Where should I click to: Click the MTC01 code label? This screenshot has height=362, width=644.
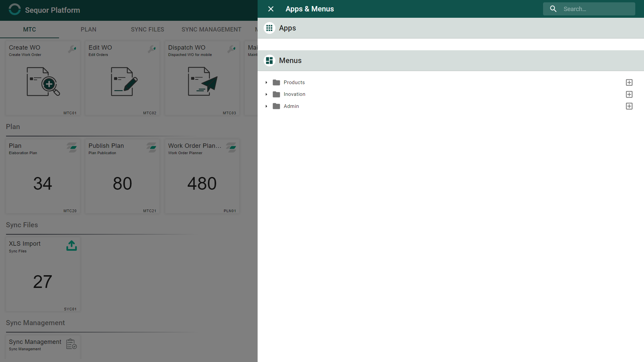click(x=70, y=113)
